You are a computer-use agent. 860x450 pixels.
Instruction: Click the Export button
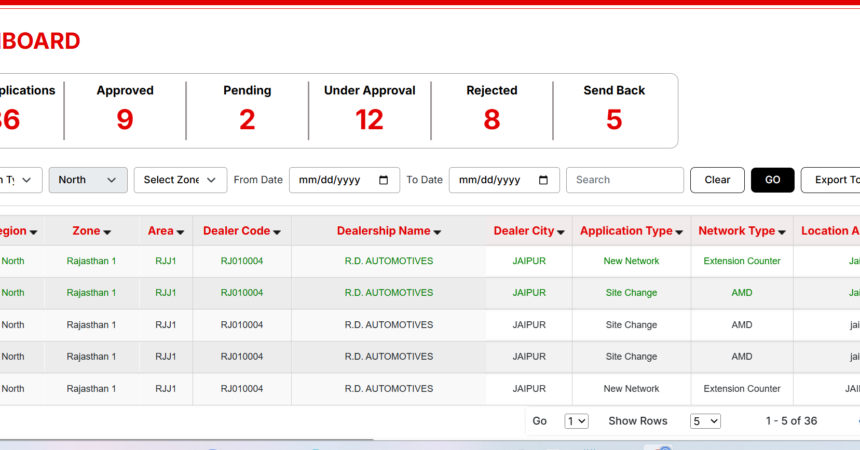[x=830, y=180]
